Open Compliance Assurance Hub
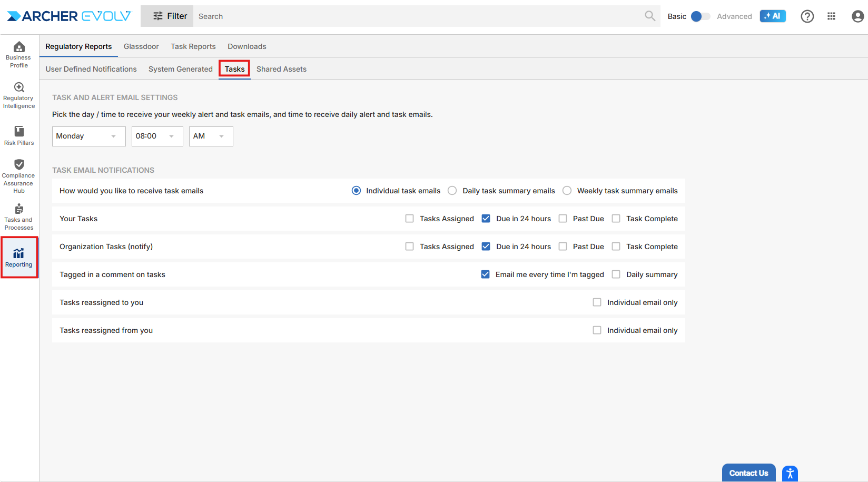868x482 pixels. pyautogui.click(x=19, y=176)
